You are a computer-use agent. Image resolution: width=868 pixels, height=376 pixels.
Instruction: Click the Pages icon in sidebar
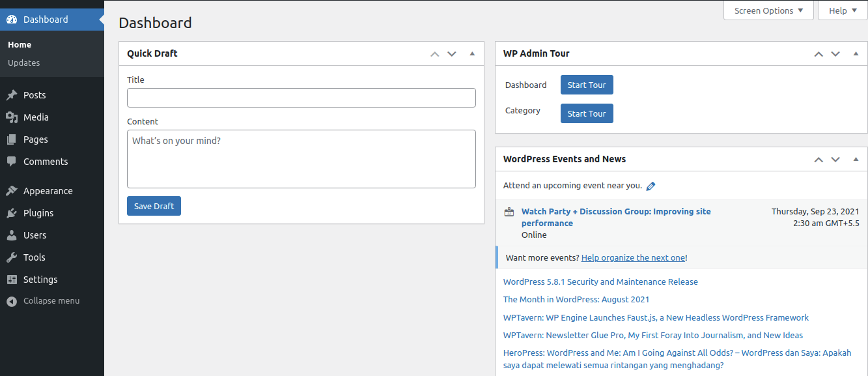12,139
